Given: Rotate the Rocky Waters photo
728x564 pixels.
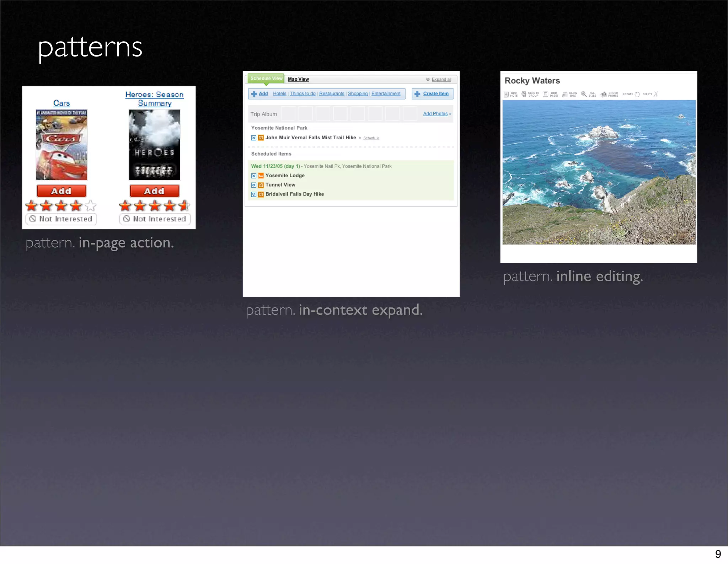Looking at the screenshot, I should 637,94.
